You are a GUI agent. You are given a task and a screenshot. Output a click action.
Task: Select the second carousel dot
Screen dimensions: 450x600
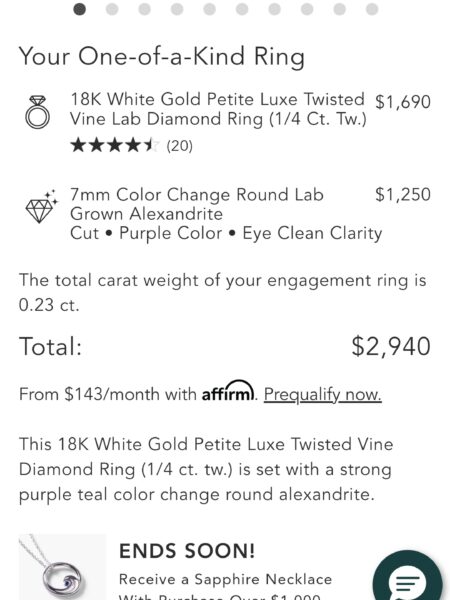point(112,9)
